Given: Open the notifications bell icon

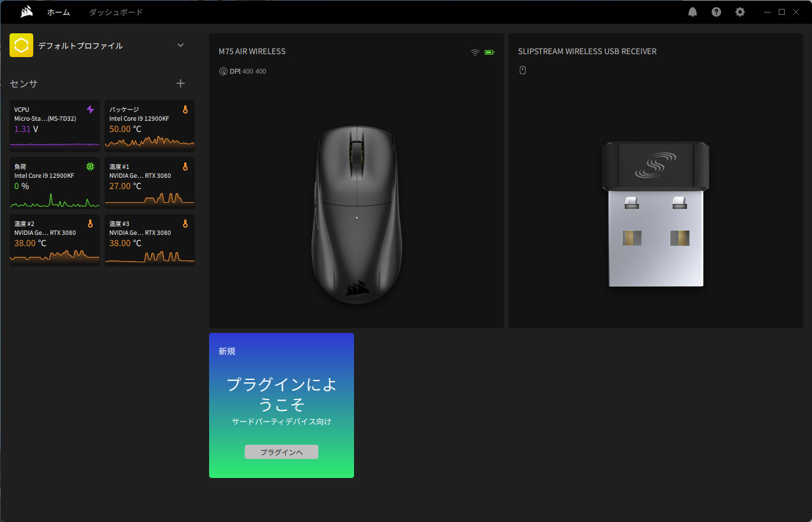Looking at the screenshot, I should (693, 12).
